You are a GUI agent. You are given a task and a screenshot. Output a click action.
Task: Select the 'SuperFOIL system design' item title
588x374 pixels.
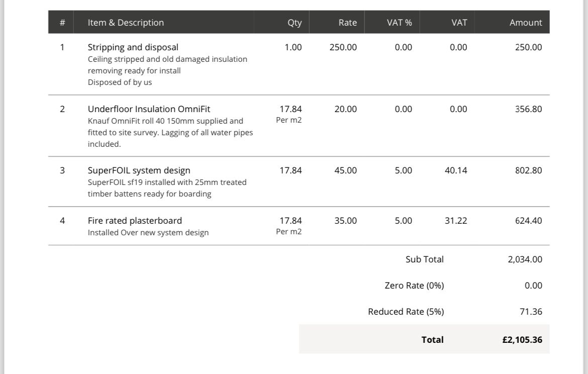pos(139,170)
